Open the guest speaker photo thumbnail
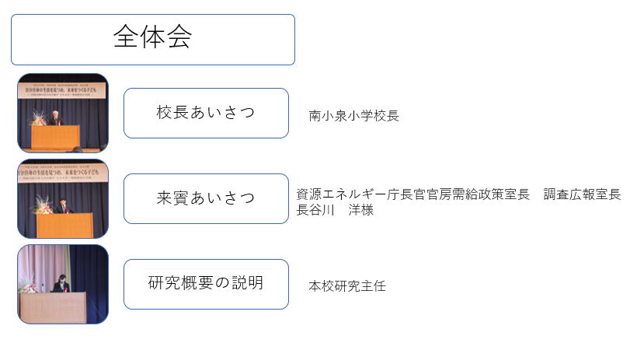This screenshot has width=644, height=343. click(63, 198)
